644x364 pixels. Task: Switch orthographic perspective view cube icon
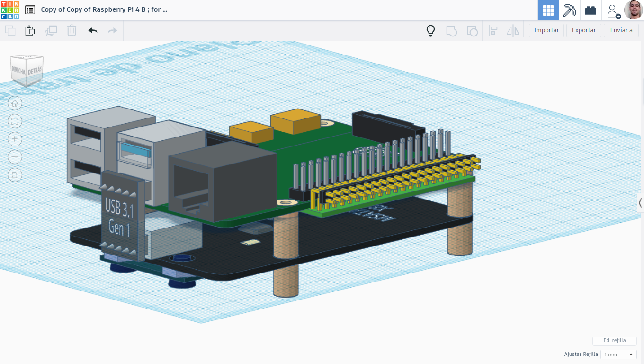(15, 175)
